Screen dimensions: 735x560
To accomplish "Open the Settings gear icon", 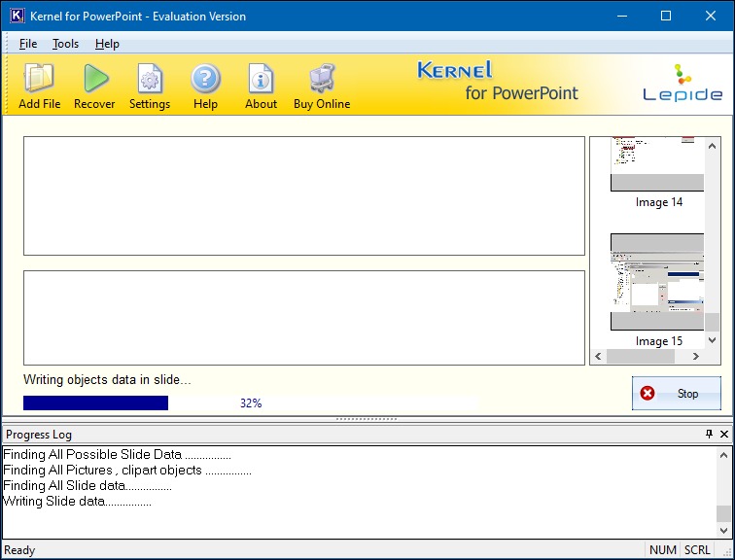I will pos(150,78).
